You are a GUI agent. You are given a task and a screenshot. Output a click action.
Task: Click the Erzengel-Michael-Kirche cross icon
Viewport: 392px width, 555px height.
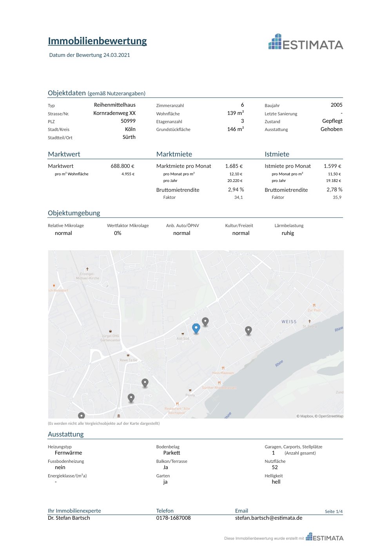click(87, 269)
